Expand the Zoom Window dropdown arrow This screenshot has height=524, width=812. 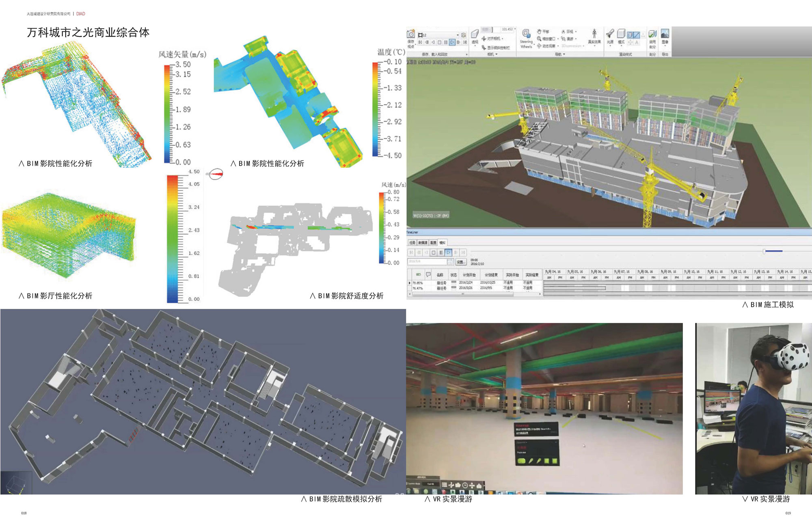pos(558,39)
